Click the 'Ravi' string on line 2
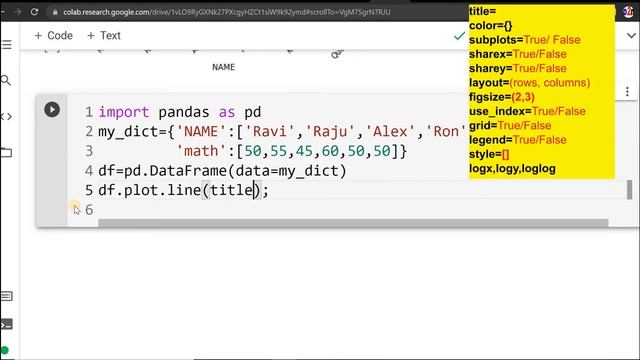The width and height of the screenshot is (640, 360). coord(270,131)
